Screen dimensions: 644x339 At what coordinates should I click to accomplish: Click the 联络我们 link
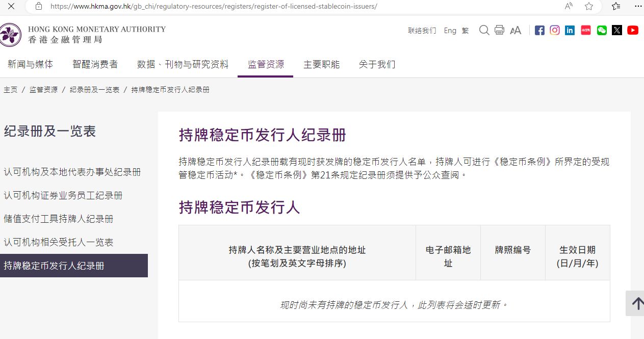(x=422, y=31)
